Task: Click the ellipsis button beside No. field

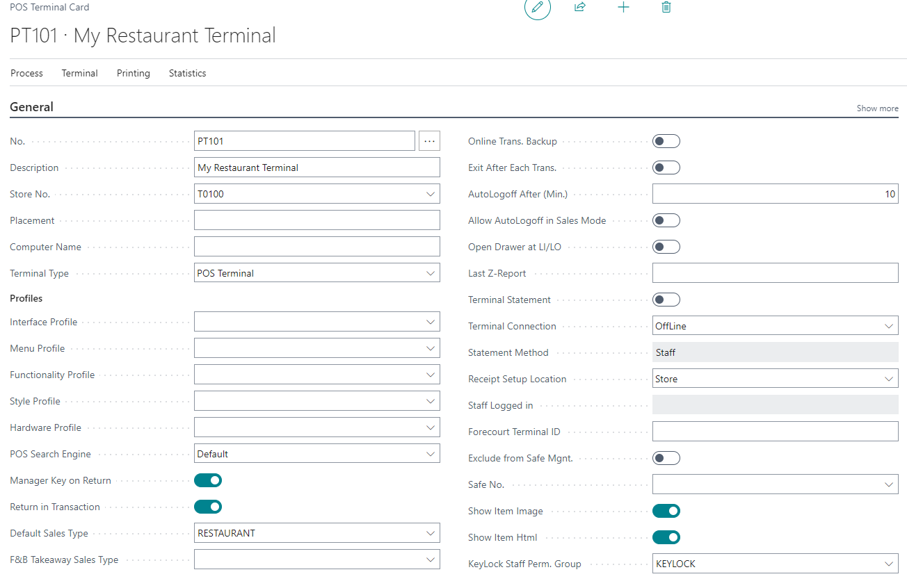Action: pos(429,141)
